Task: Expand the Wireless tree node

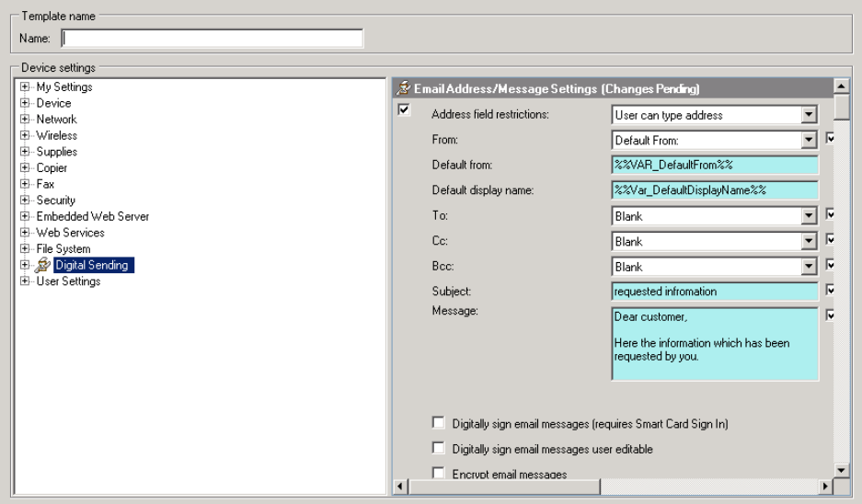Action: pyautogui.click(x=24, y=135)
